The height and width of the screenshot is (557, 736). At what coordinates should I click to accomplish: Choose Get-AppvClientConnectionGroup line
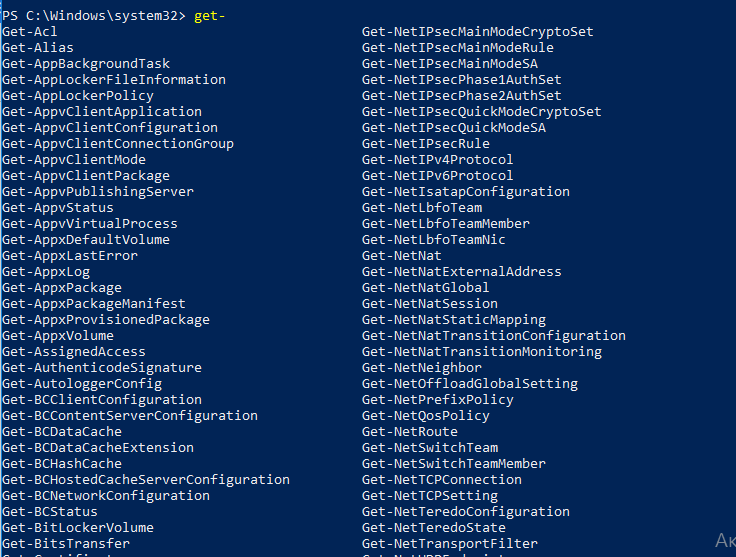pos(118,144)
